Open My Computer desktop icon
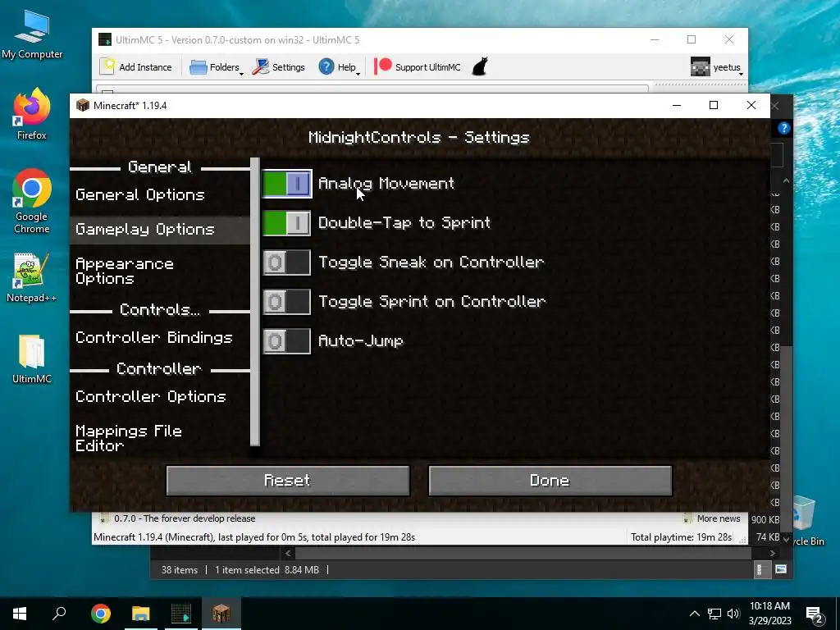This screenshot has width=840, height=630. [x=32, y=34]
